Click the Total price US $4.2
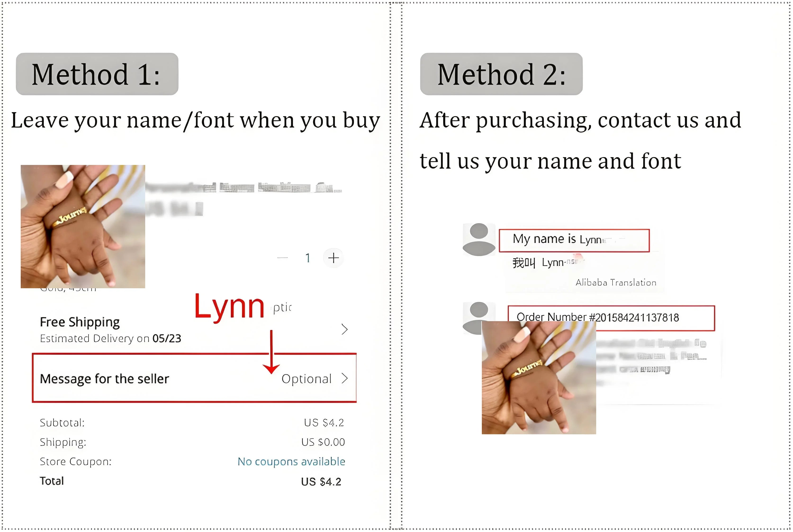Viewport: 793px width, 532px height. (x=321, y=481)
